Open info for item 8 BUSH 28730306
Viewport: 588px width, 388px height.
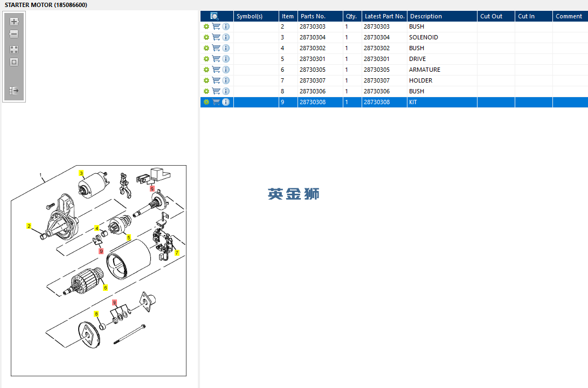[x=226, y=91]
